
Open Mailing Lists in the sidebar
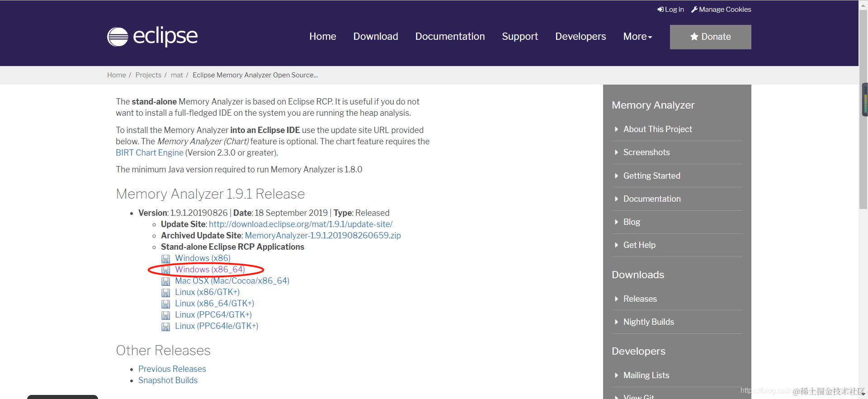point(646,375)
